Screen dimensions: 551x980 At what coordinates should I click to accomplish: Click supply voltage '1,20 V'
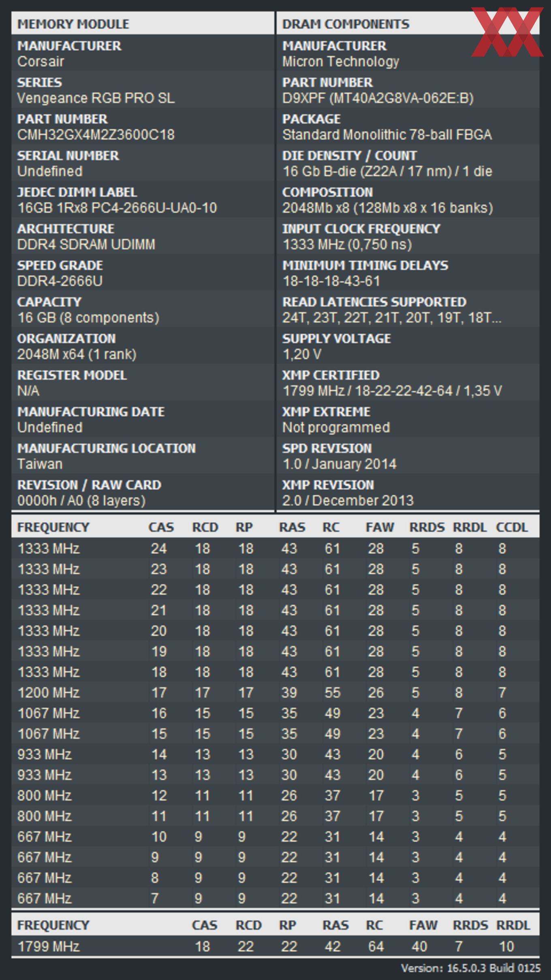(301, 354)
